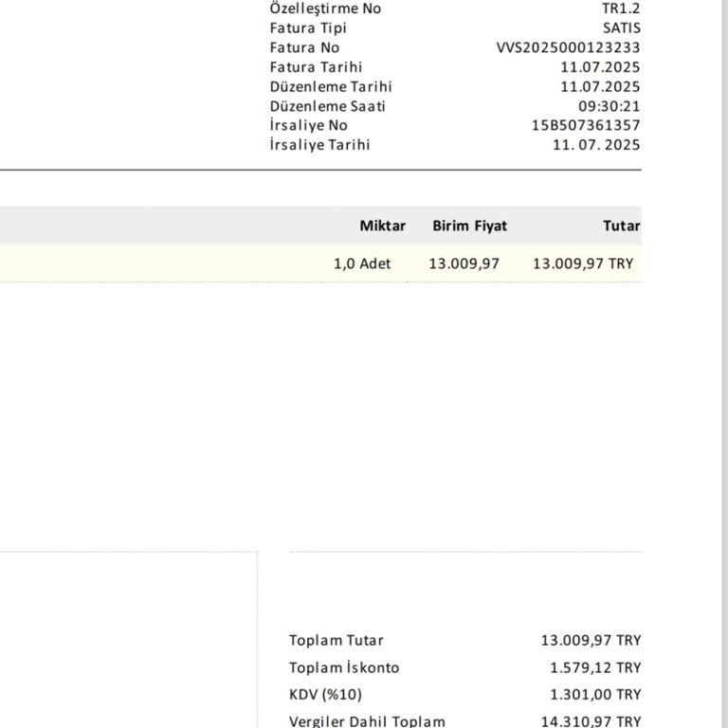Viewport: 728px width, 728px height.
Task: Select the 'Fatura No' label
Action: point(304,47)
